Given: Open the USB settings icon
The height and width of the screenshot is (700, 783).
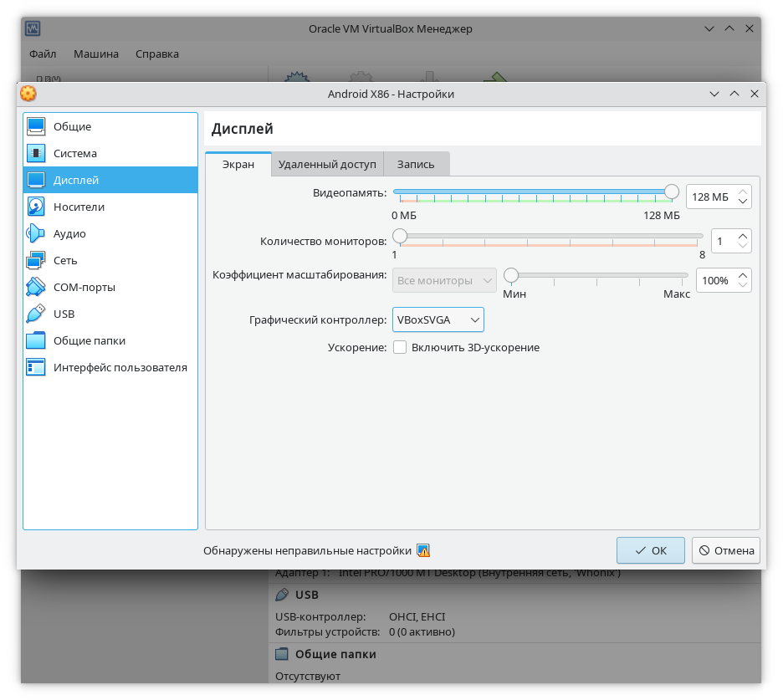Looking at the screenshot, I should (x=36, y=314).
